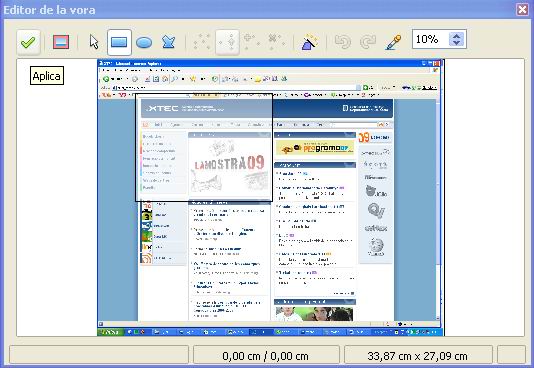Screen dimensions: 534x368
Task: Click the green Apply checkmark icon
Action: (28, 43)
